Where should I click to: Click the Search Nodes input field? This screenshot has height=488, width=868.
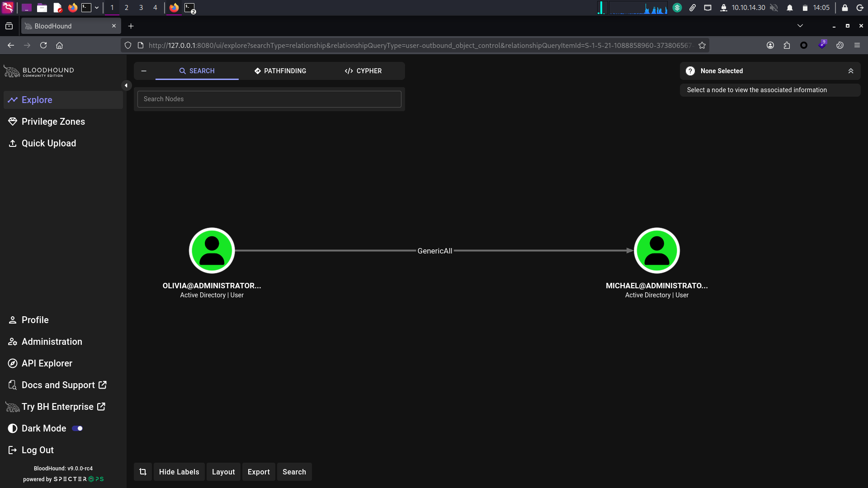tap(269, 99)
